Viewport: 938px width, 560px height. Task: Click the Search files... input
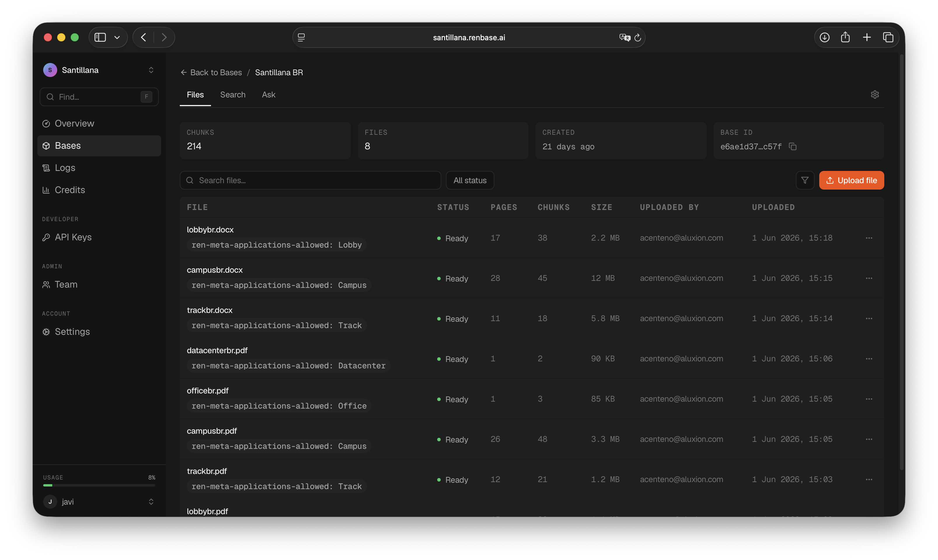tap(311, 180)
